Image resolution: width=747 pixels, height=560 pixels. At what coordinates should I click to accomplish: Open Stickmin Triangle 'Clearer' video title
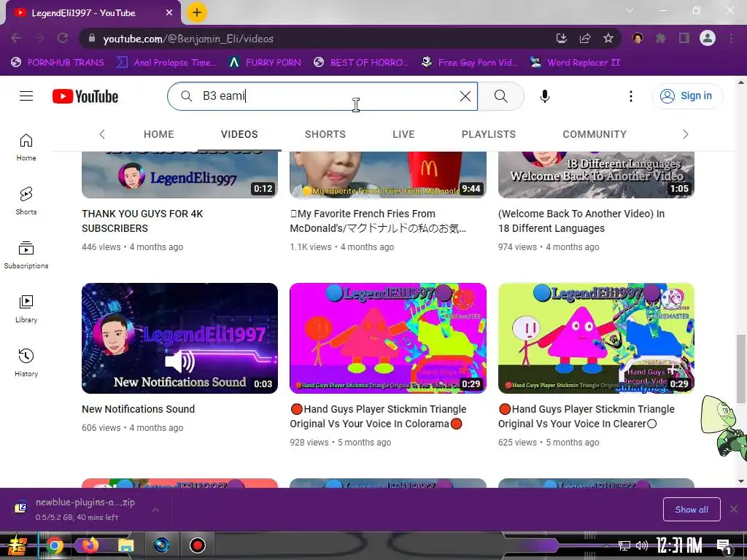(586, 416)
